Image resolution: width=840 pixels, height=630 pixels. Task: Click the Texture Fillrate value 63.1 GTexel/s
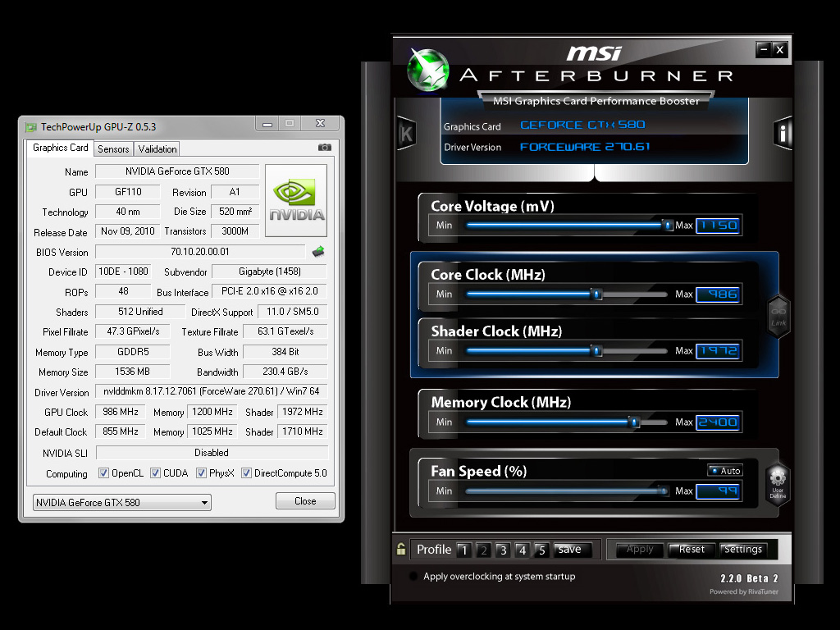pyautogui.click(x=285, y=331)
